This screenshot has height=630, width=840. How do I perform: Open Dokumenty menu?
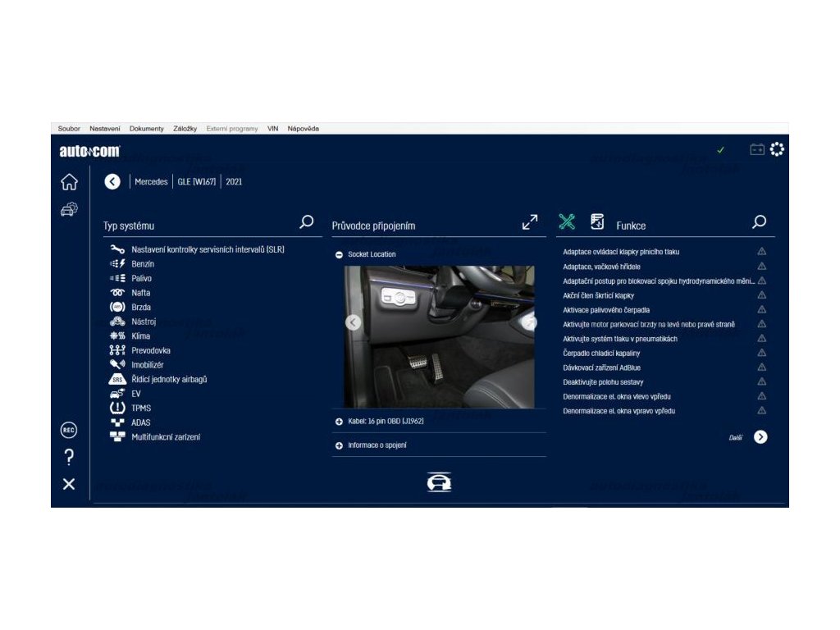pyautogui.click(x=146, y=129)
